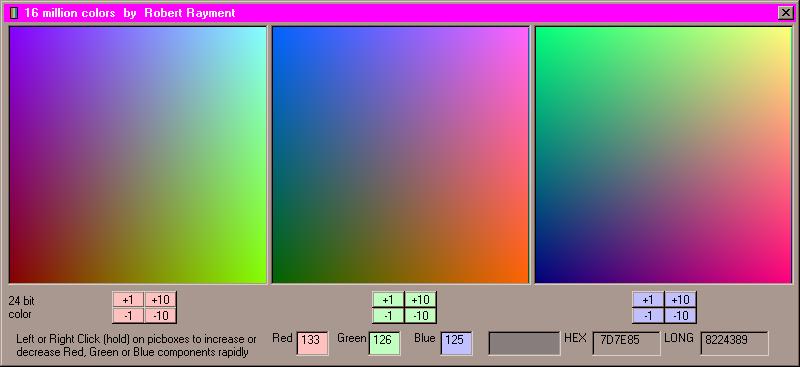Click the HEX field showing 7D7E85

[x=626, y=343]
